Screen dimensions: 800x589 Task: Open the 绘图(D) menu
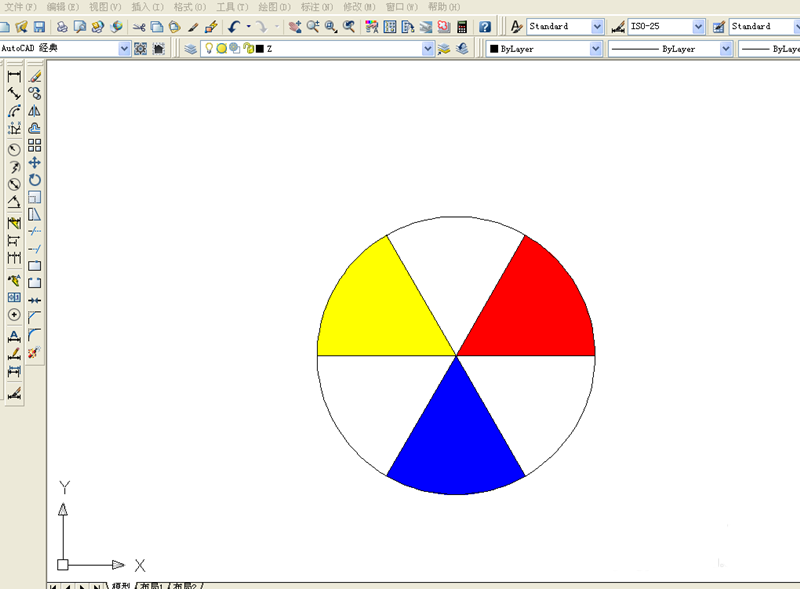pos(274,7)
